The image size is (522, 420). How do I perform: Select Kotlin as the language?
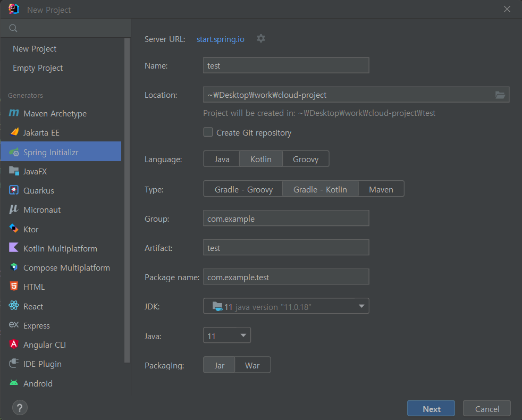click(x=261, y=159)
